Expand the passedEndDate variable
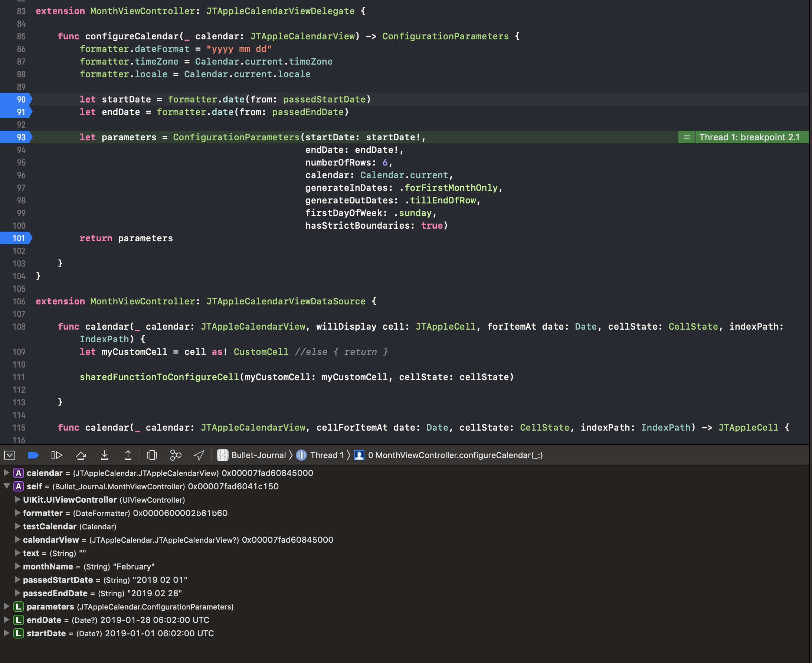The image size is (812, 663). click(x=17, y=593)
